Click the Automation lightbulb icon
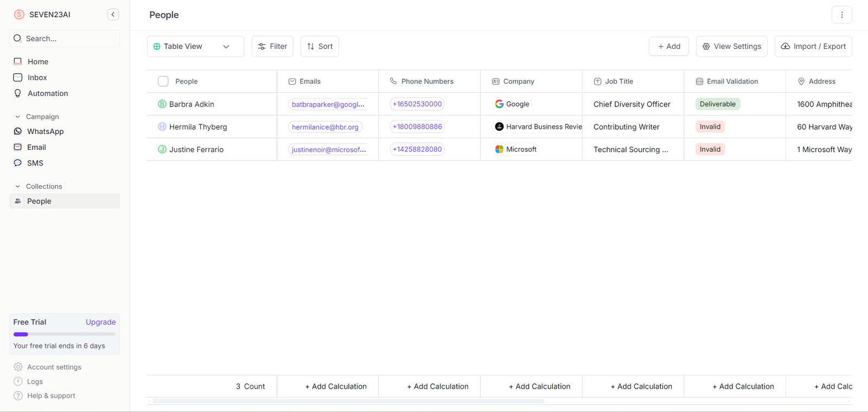Image resolution: width=868 pixels, height=412 pixels. coord(18,93)
